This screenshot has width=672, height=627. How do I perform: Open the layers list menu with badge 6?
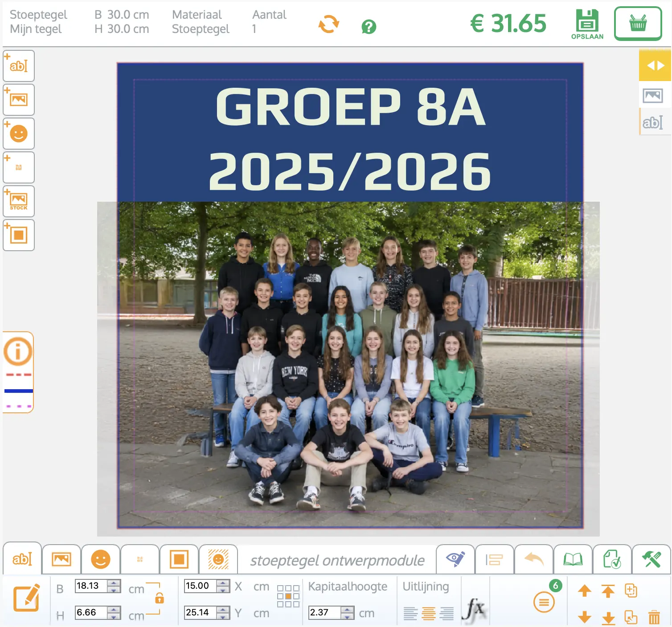pyautogui.click(x=544, y=602)
